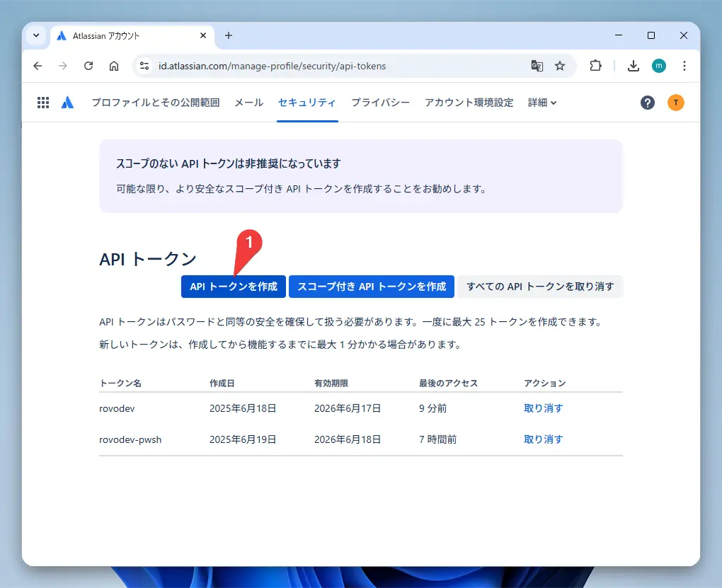Click すべての API トークンを取り消す
The image size is (722, 588).
coord(540,287)
